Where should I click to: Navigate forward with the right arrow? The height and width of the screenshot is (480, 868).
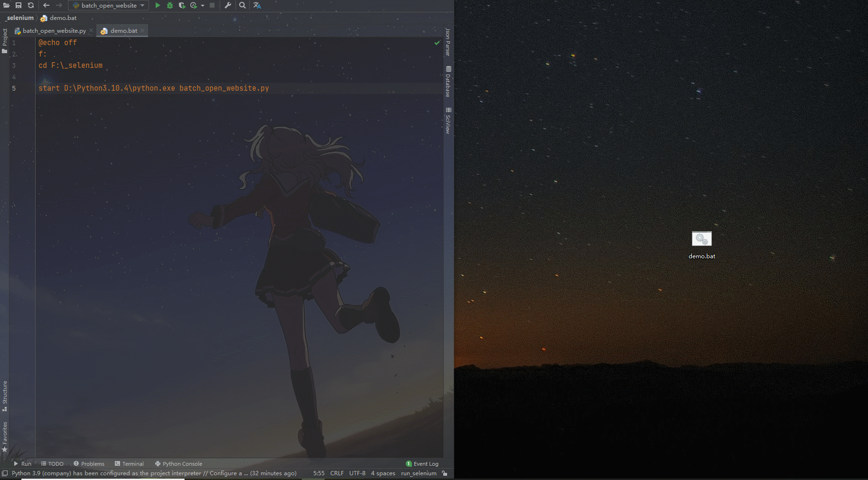59,5
